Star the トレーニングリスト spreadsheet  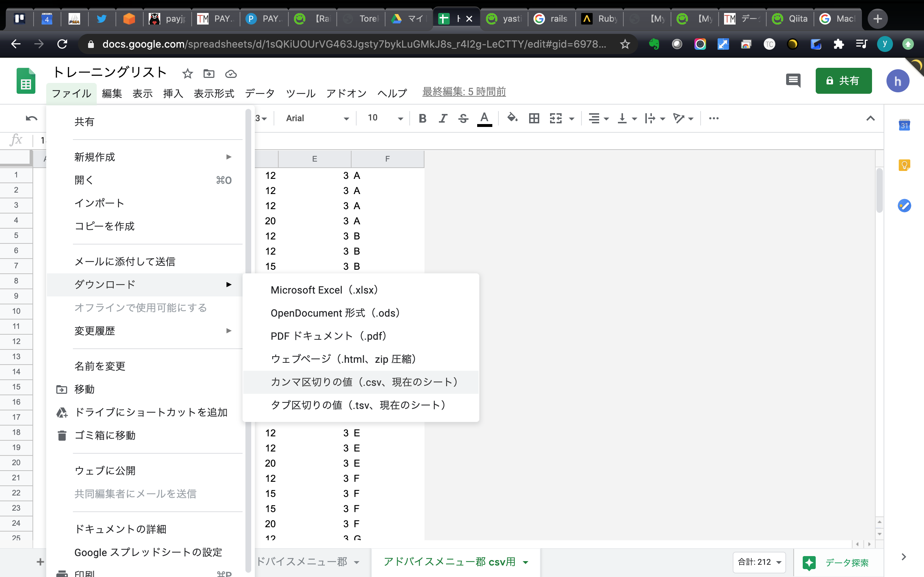pos(187,74)
